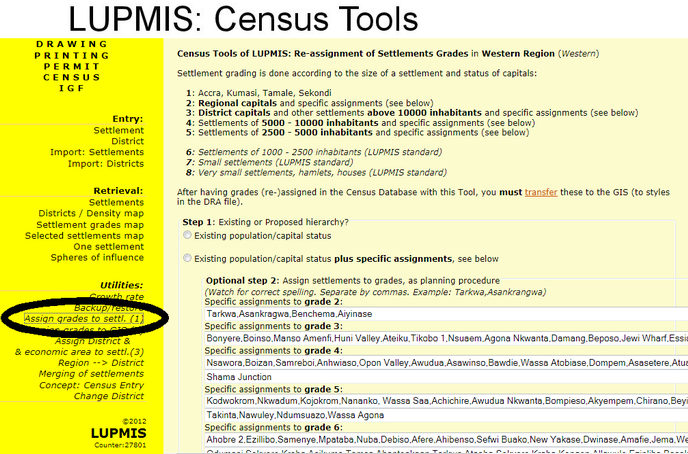This screenshot has height=454, width=688.
Task: Open Region --> District utility
Action: click(x=101, y=363)
